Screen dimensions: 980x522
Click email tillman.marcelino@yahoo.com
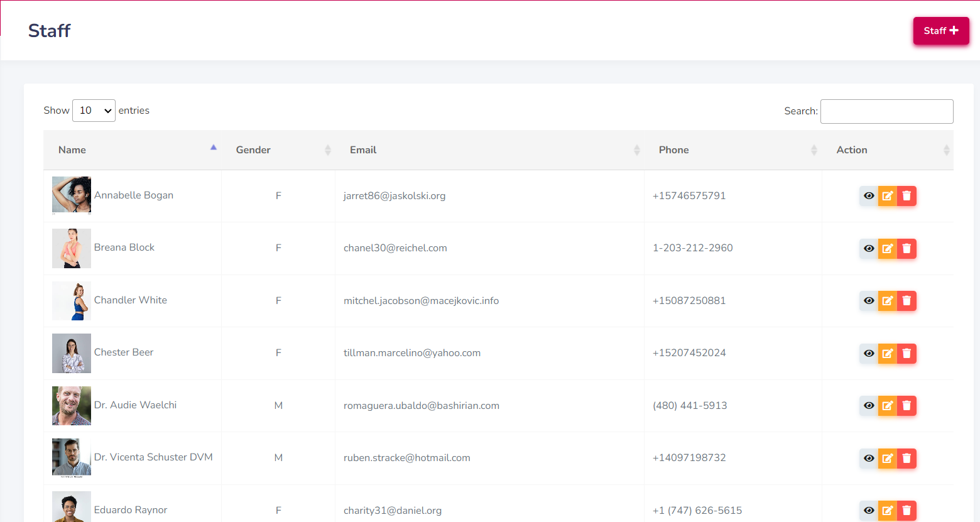412,353
